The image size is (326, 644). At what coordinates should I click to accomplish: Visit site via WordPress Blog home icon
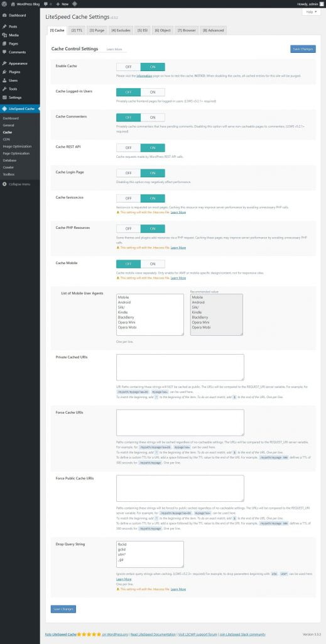13,4
